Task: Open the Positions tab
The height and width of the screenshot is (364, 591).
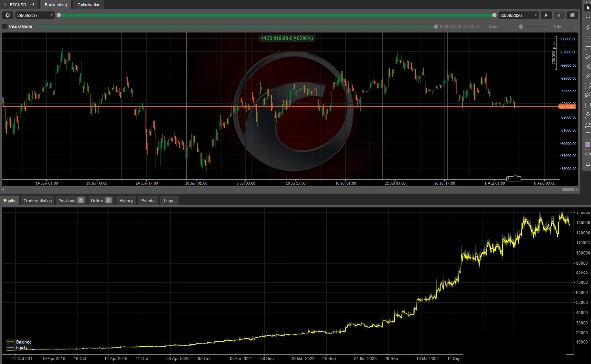Action: [x=71, y=201]
